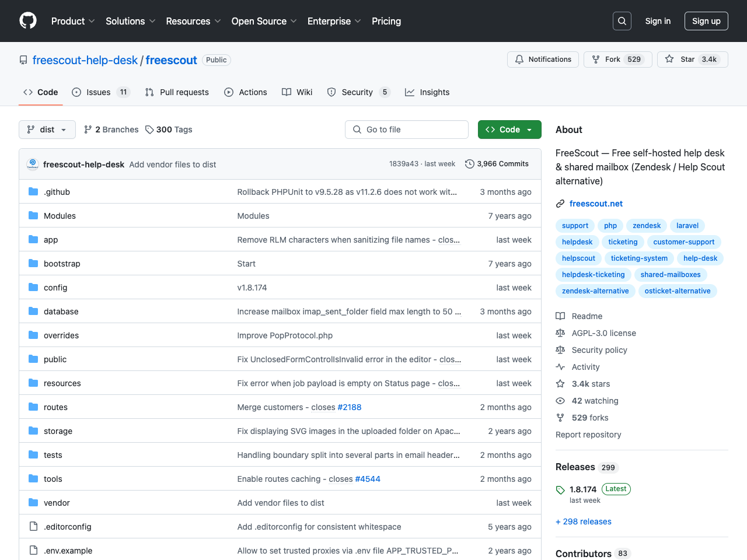Click the search magnifier icon in header

click(x=622, y=21)
